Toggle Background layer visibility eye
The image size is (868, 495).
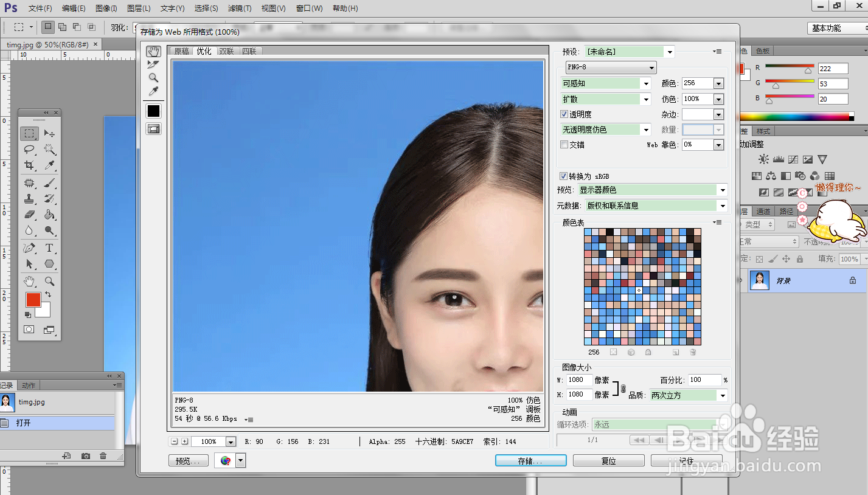click(x=741, y=280)
